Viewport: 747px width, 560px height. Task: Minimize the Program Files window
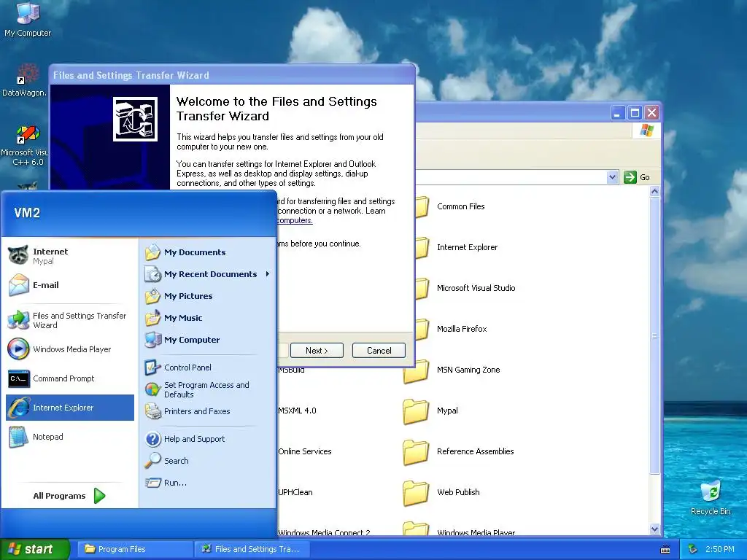(617, 113)
